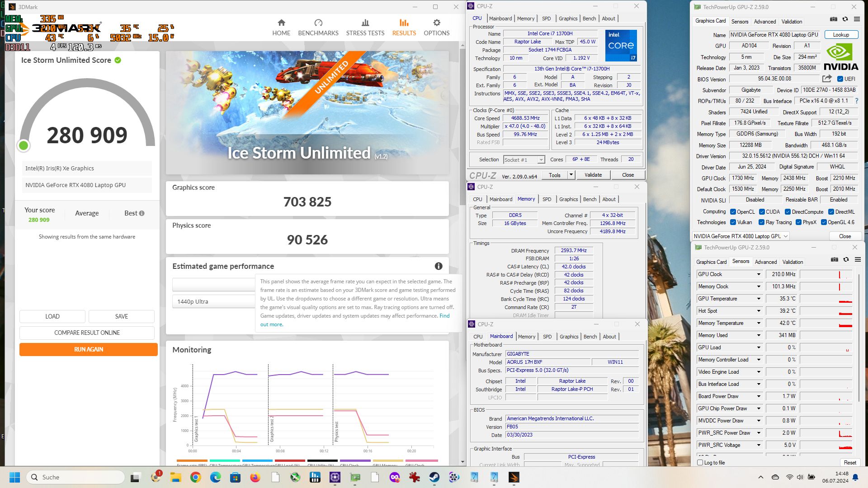Image resolution: width=868 pixels, height=488 pixels.
Task: Click the 3DMark icon in the taskbar
Action: pyautogui.click(x=514, y=477)
